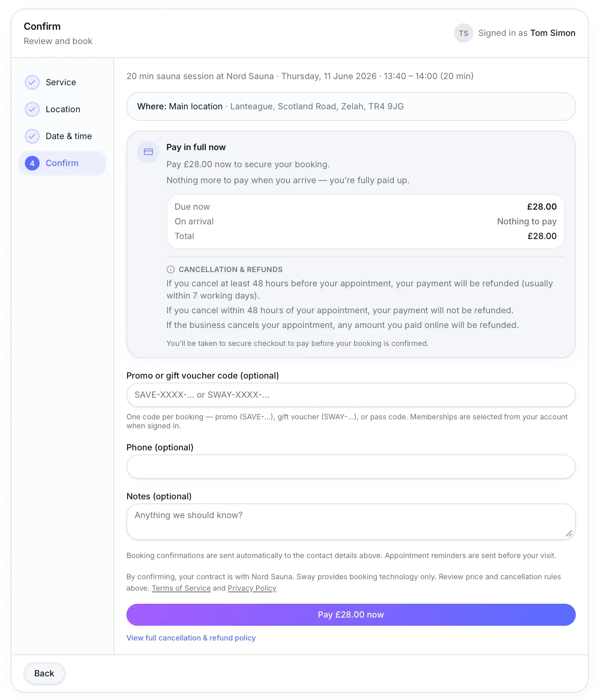Image resolution: width=597 pixels, height=700 pixels.
Task: Click the cancellation info circle icon
Action: [170, 270]
